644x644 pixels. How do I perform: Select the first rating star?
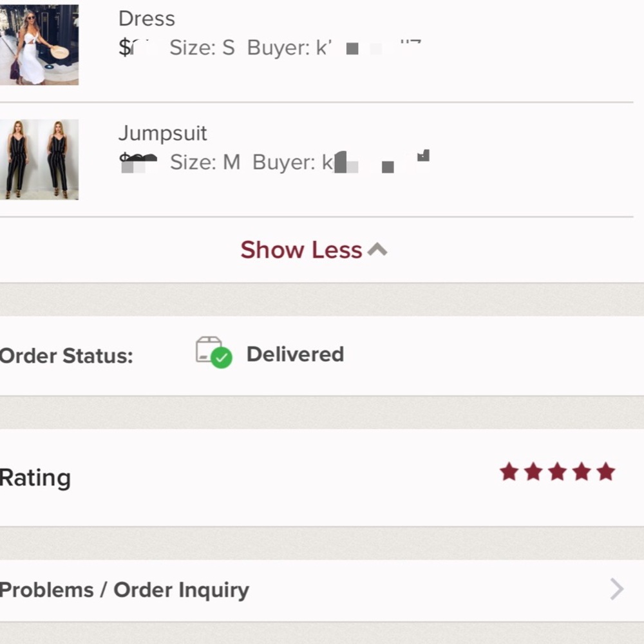click(x=509, y=471)
